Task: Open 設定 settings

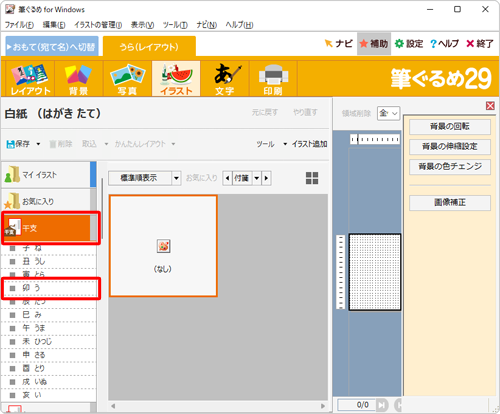Action: coord(409,44)
